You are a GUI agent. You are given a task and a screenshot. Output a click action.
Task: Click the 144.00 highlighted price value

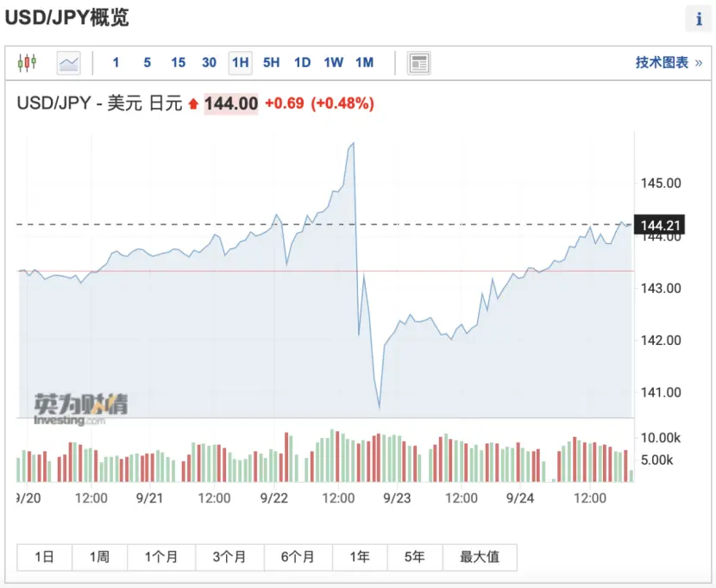(x=231, y=103)
